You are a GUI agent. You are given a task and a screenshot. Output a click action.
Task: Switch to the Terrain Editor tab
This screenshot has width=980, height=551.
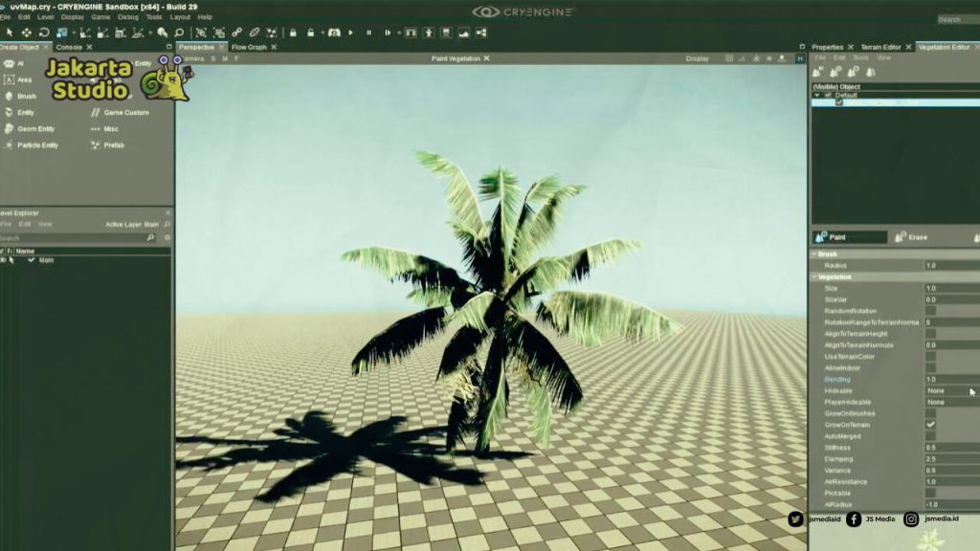click(x=880, y=46)
